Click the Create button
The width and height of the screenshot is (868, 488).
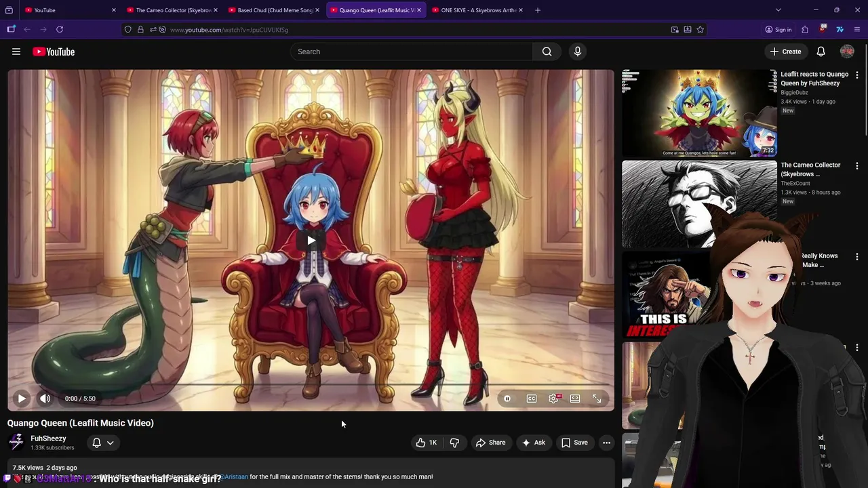(x=785, y=52)
